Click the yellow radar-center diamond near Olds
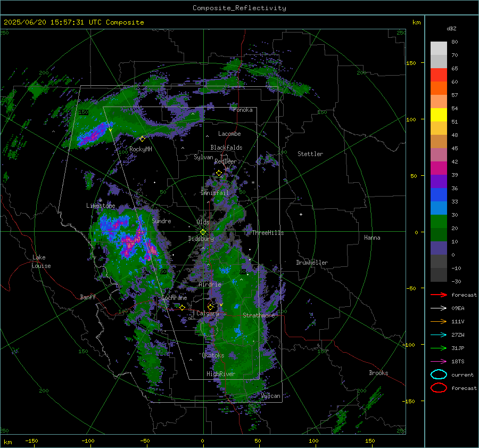The image size is (479, 448). click(x=203, y=232)
